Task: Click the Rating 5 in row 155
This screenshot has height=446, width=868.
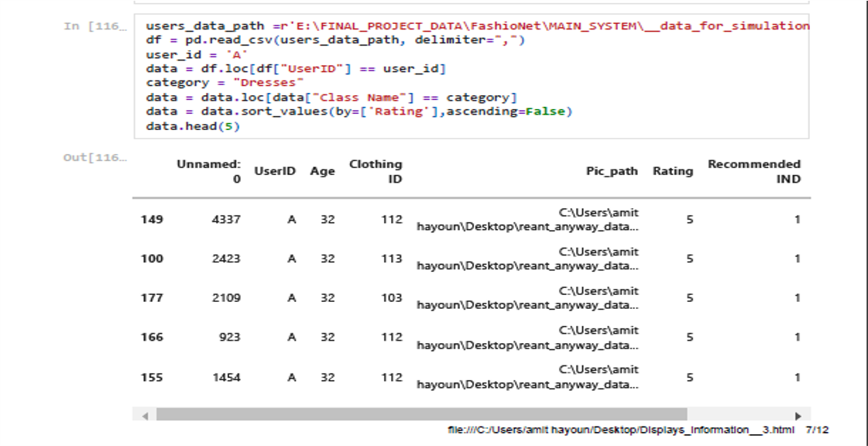Action: click(690, 377)
